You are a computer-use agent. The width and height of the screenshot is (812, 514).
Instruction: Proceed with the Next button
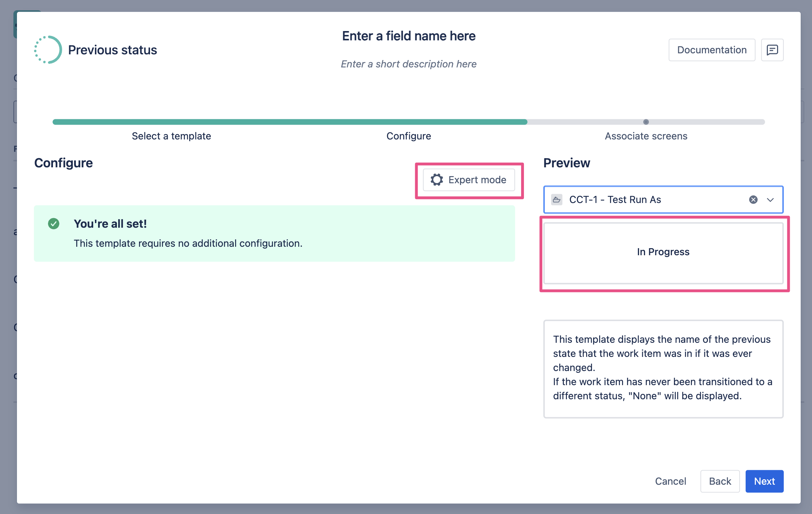[x=764, y=481]
